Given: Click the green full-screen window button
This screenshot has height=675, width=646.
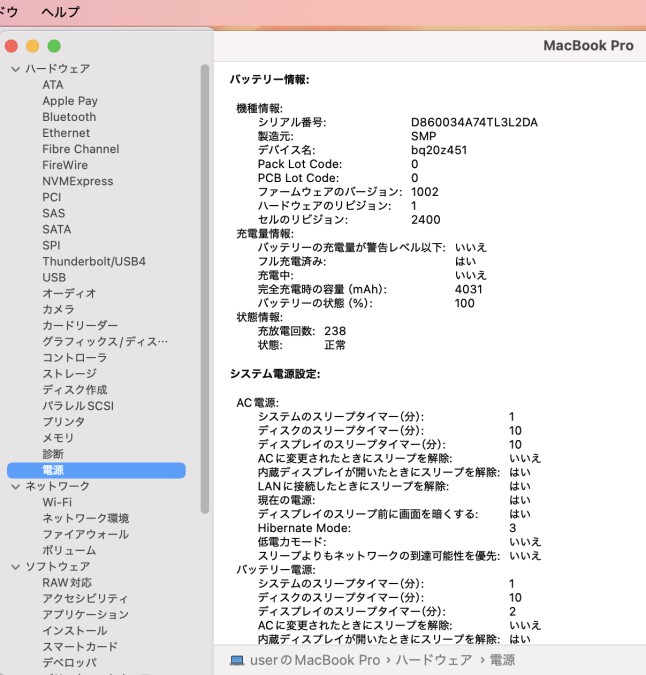Looking at the screenshot, I should pos(54,46).
